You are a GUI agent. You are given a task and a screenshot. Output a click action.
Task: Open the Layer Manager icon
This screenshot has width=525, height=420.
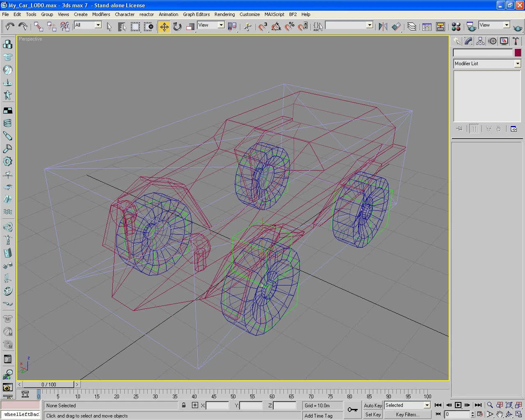coord(411,27)
